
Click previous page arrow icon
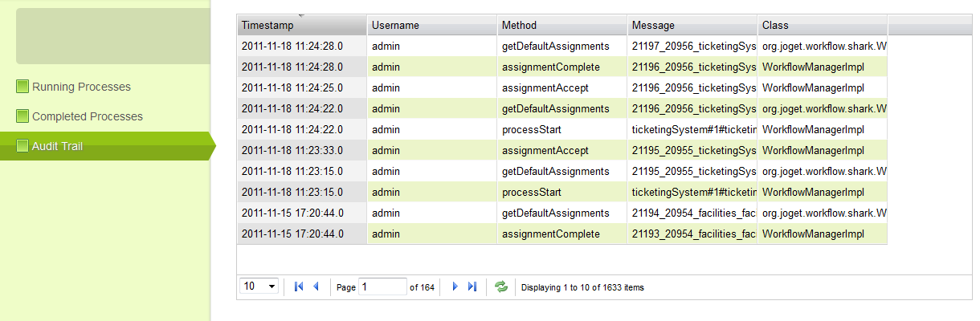pos(316,286)
